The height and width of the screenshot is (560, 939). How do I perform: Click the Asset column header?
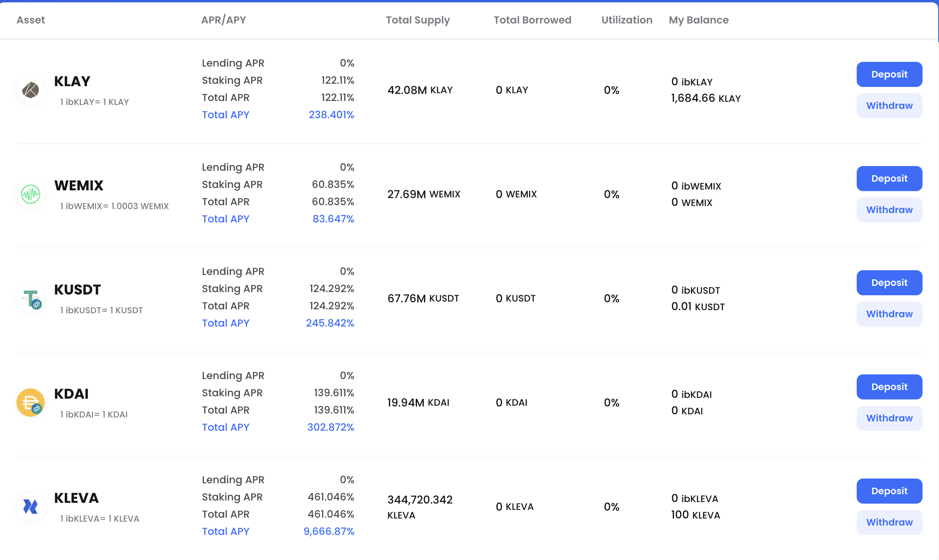coord(31,20)
